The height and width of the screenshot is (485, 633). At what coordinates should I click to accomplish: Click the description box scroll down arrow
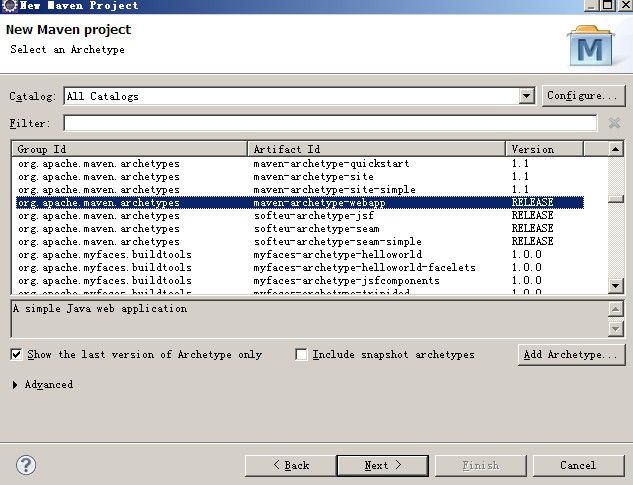615,328
